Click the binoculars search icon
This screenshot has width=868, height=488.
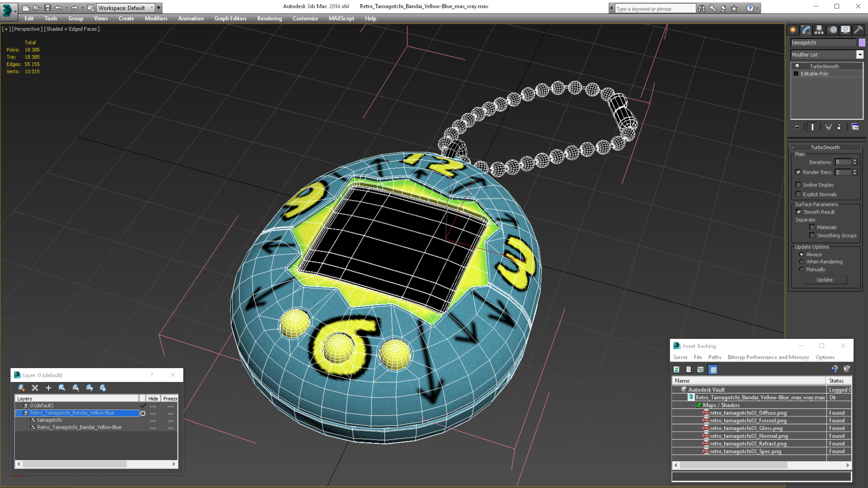tap(702, 8)
